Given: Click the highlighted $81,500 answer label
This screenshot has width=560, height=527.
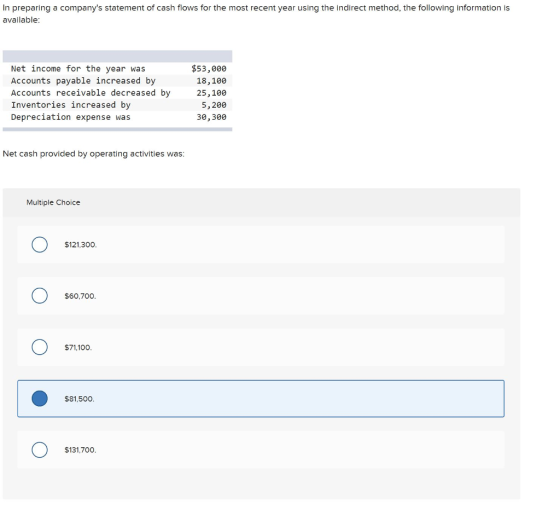Looking at the screenshot, I should (79, 399).
